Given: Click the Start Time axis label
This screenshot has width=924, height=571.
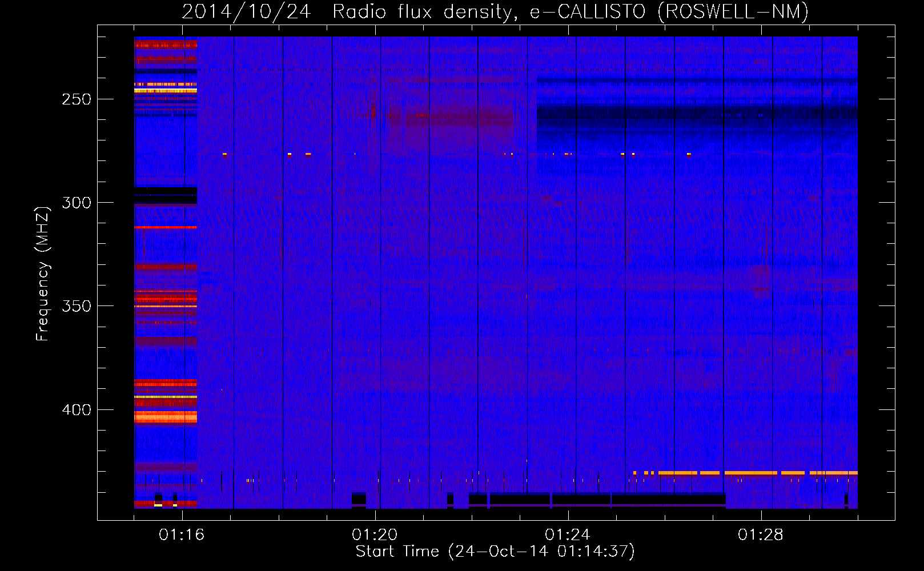Looking at the screenshot, I should 495,552.
